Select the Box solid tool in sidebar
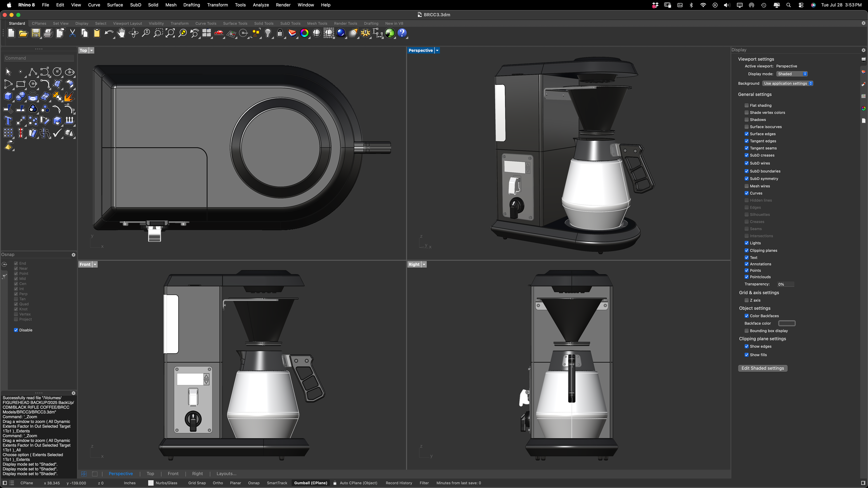The height and width of the screenshot is (488, 868). 8,97
